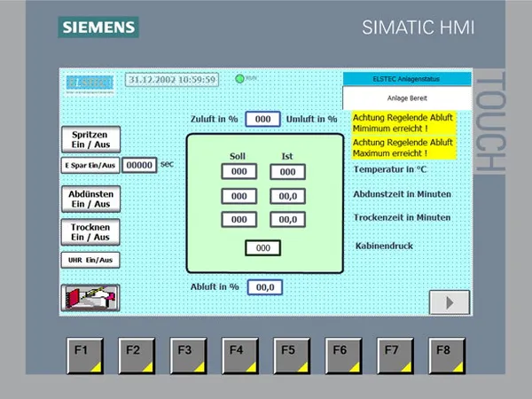Select the Abluft in % value field
The image size is (532, 399).
[265, 287]
